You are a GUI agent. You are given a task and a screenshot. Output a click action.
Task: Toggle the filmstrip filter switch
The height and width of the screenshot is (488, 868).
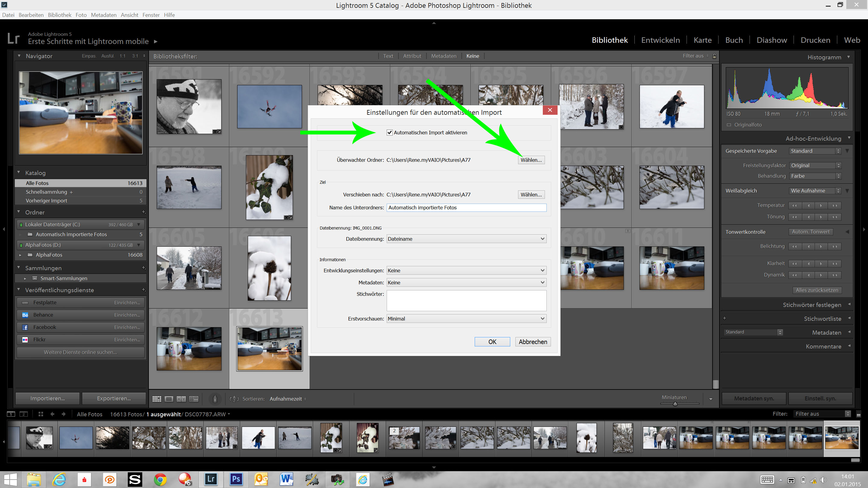click(x=858, y=414)
